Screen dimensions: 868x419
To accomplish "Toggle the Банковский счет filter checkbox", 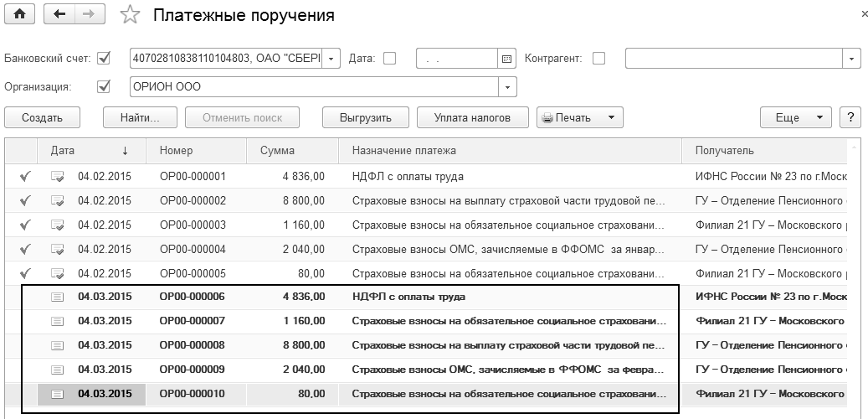I will click(x=105, y=59).
